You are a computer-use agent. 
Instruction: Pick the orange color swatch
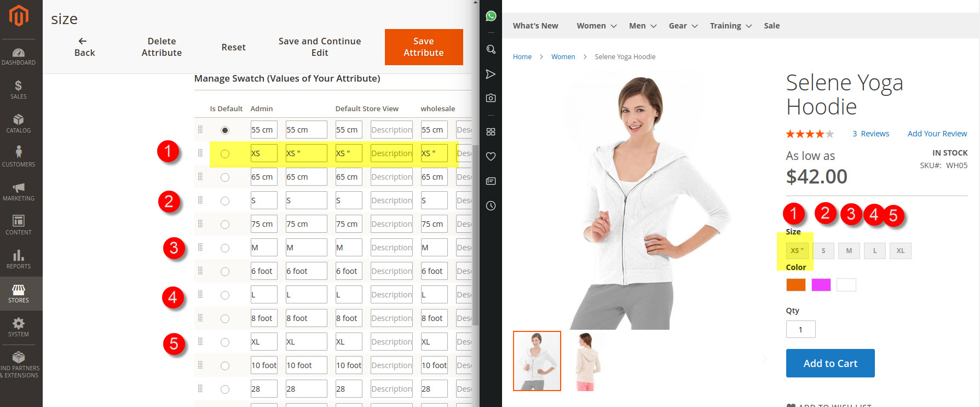[x=795, y=285]
